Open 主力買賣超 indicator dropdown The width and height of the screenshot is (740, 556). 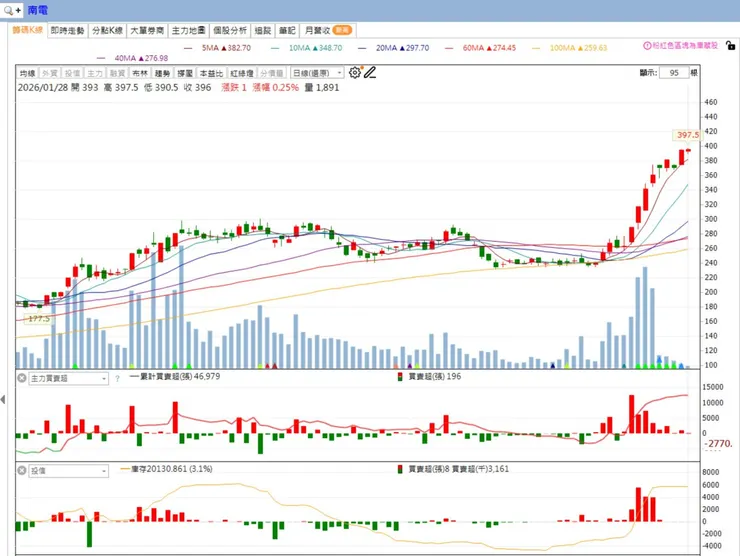[x=69, y=379]
